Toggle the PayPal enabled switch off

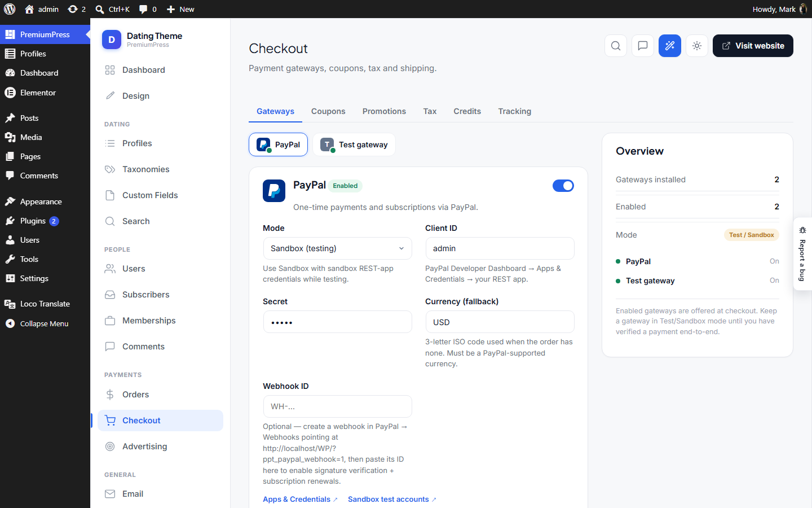pos(563,186)
